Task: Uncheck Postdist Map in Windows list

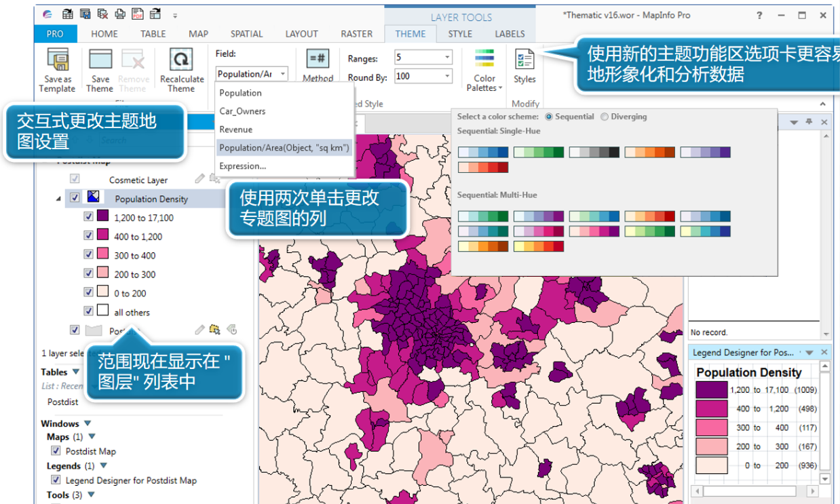Action: 56,450
